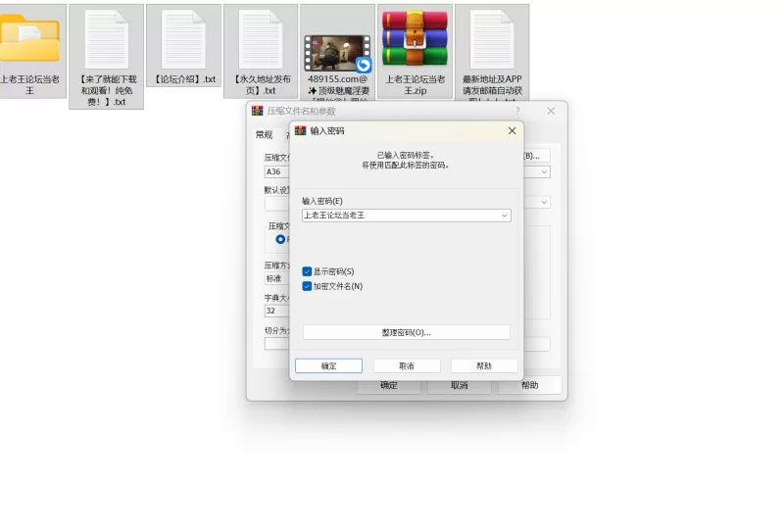Uncheck the 加密文件名(N) checkbox
784x532 pixels.
[307, 286]
